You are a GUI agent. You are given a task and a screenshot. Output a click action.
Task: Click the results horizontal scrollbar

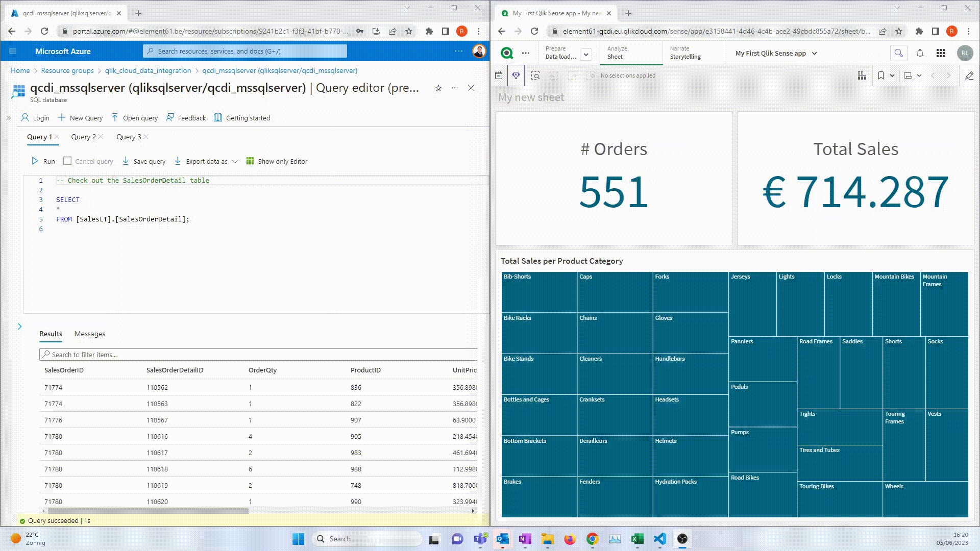(x=148, y=511)
